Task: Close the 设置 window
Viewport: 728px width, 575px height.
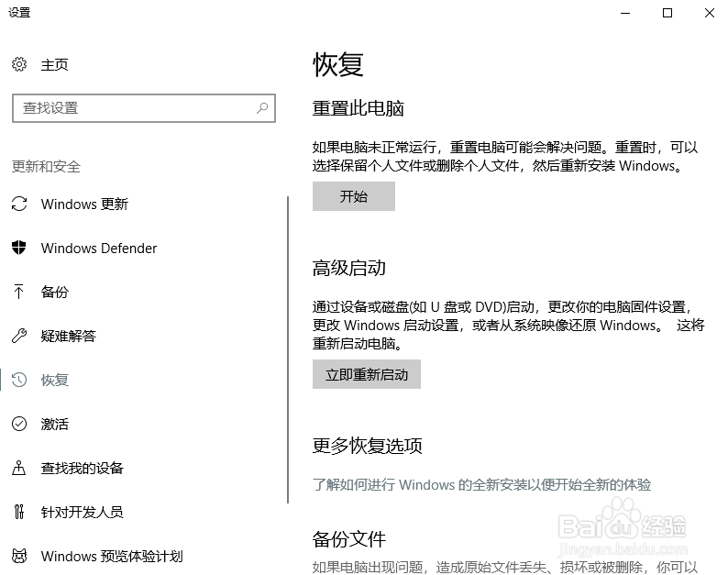Action: [x=709, y=13]
